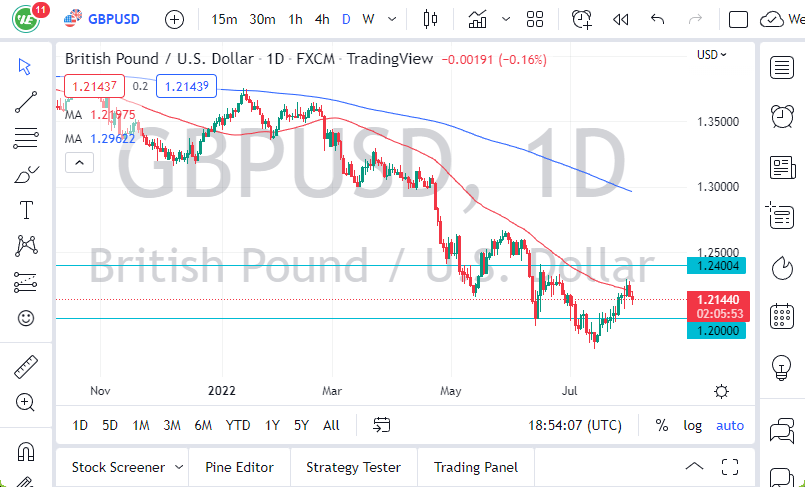The height and width of the screenshot is (487, 805).
Task: Toggle the auto scale mode
Action: (x=730, y=425)
